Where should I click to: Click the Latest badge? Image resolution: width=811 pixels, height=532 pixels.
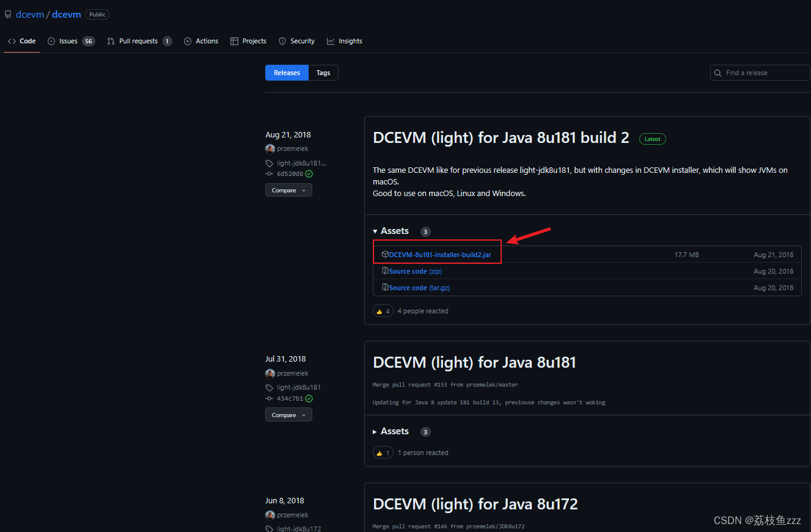click(653, 139)
